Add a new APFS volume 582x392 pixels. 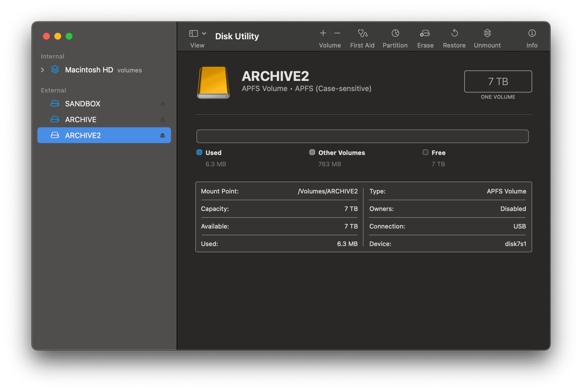[323, 33]
